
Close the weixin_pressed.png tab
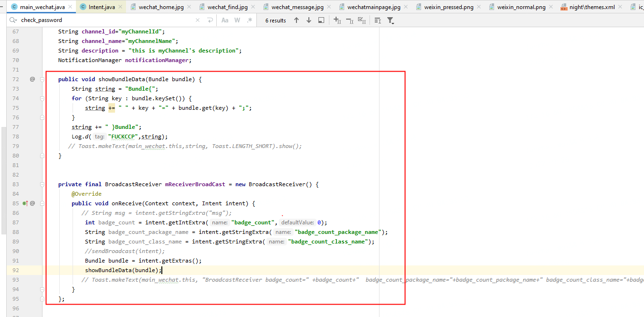pos(479,7)
